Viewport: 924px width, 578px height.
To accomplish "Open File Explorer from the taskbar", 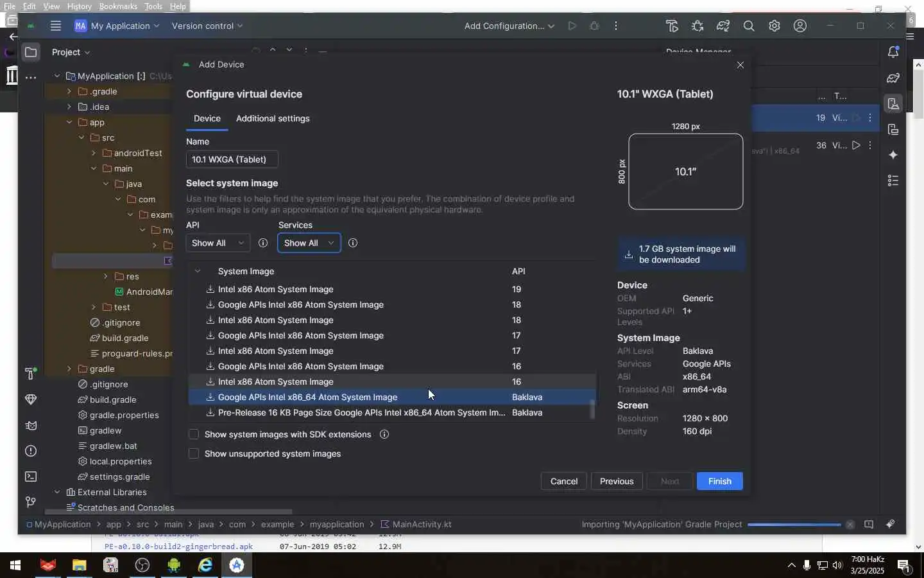I will point(79,565).
